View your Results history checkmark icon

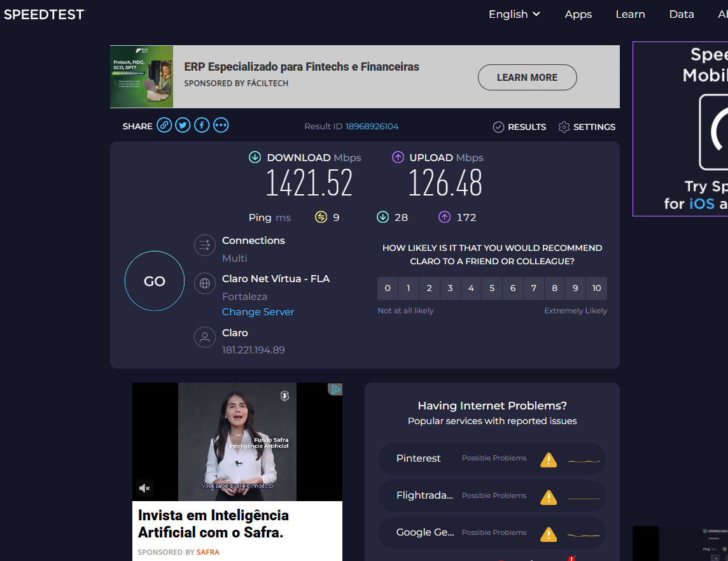[x=498, y=127]
